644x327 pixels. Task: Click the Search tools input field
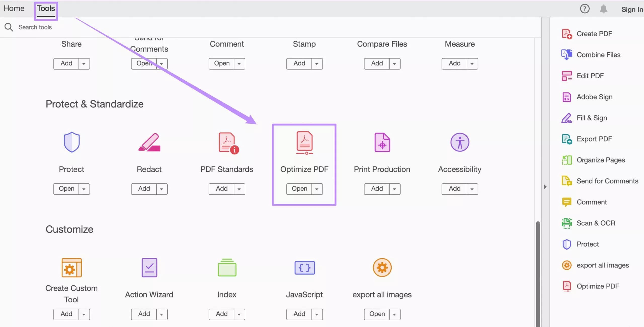point(35,27)
